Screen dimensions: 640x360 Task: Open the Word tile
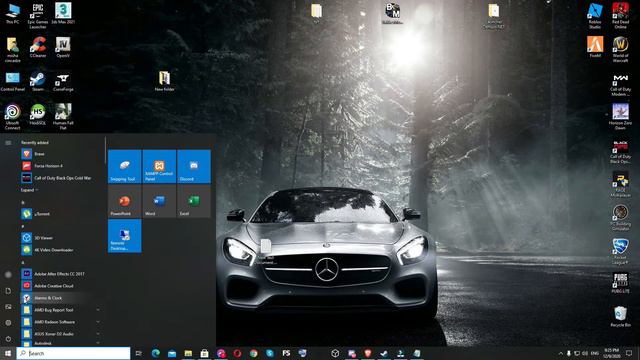click(159, 201)
